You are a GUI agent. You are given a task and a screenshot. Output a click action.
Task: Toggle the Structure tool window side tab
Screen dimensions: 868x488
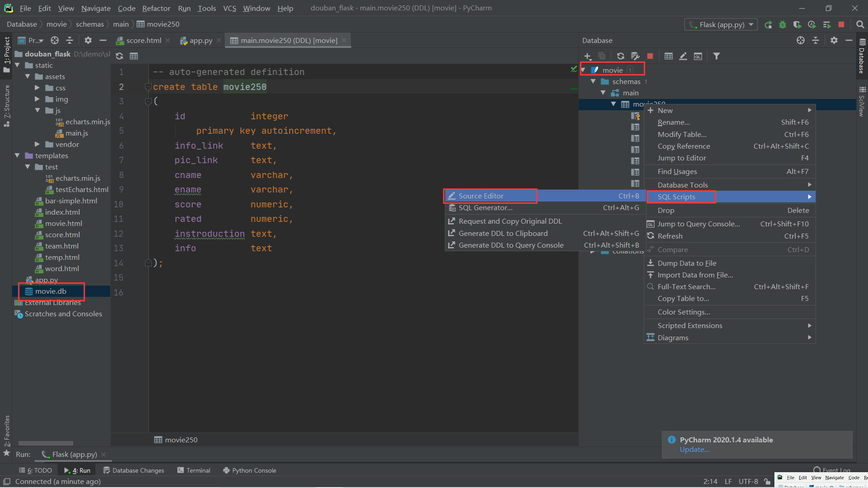6,105
